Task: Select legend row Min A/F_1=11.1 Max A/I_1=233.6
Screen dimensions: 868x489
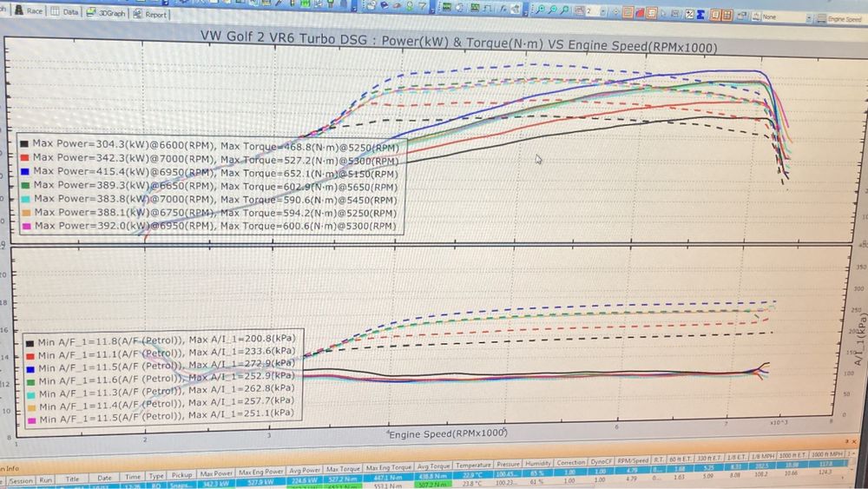Action: pyautogui.click(x=161, y=353)
